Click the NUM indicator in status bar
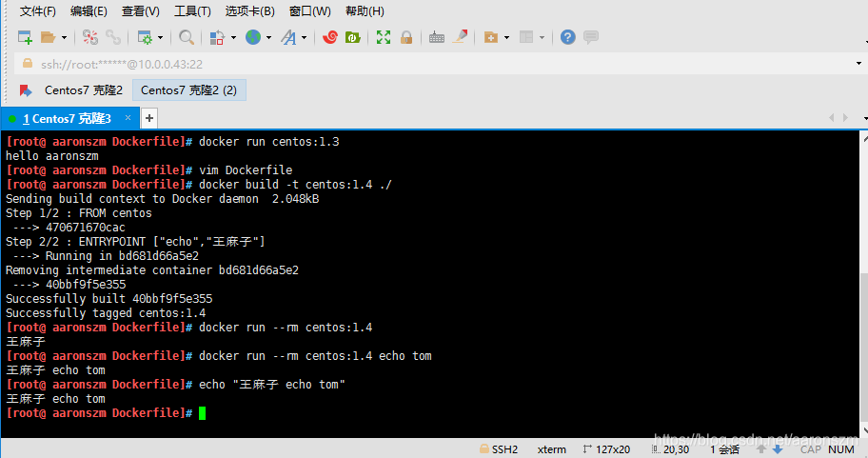Screen dimensions: 868x458 [x=841, y=449]
